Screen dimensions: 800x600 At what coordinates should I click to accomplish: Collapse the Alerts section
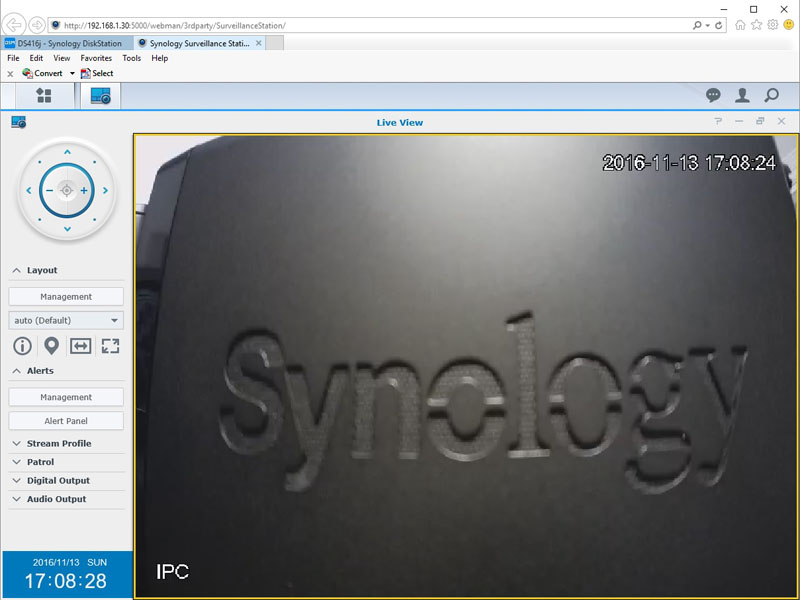pyautogui.click(x=16, y=370)
